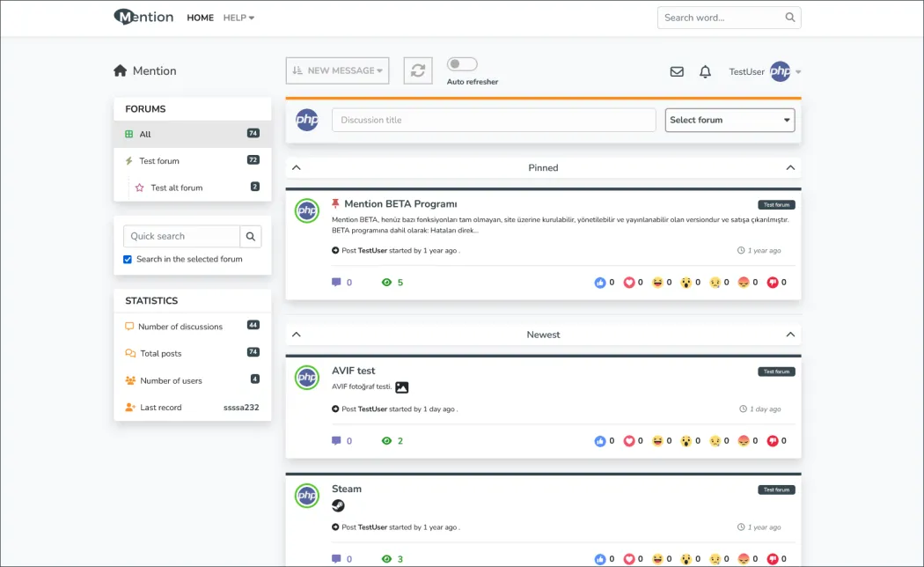Select Test forum in sidebar

[193, 161]
